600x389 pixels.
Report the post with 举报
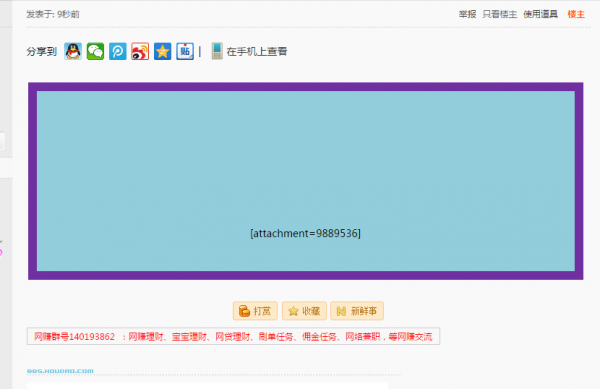coord(467,14)
